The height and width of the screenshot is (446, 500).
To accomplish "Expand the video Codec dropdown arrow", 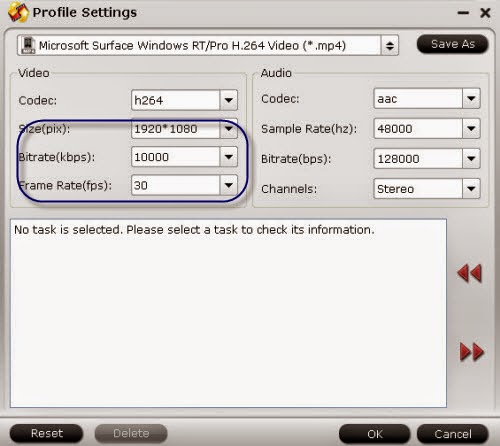I will pyautogui.click(x=229, y=100).
